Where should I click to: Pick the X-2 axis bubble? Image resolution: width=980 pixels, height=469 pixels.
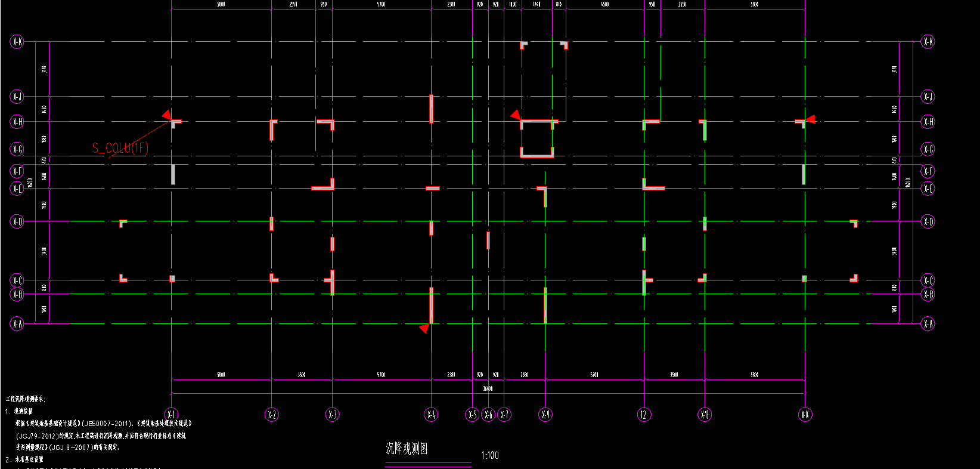pyautogui.click(x=272, y=415)
